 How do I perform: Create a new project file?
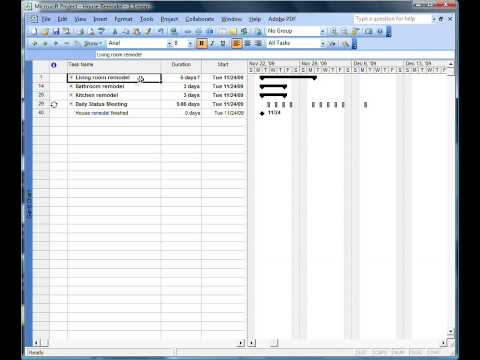click(x=34, y=31)
